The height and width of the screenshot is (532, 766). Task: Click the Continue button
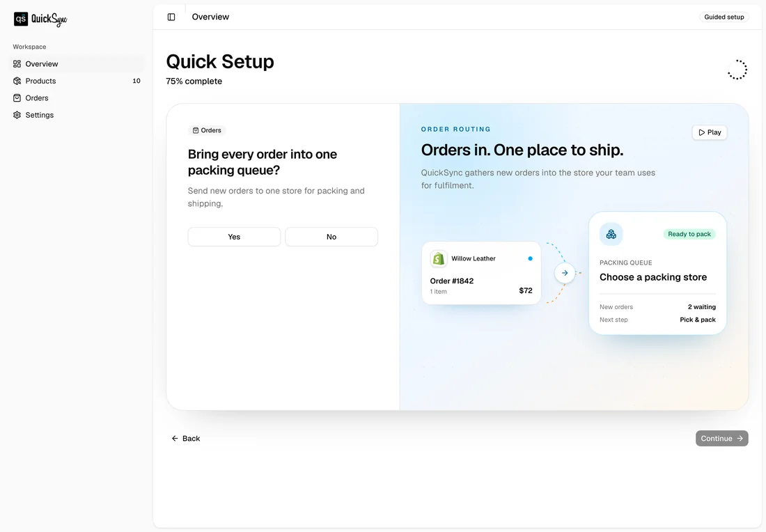coord(721,439)
